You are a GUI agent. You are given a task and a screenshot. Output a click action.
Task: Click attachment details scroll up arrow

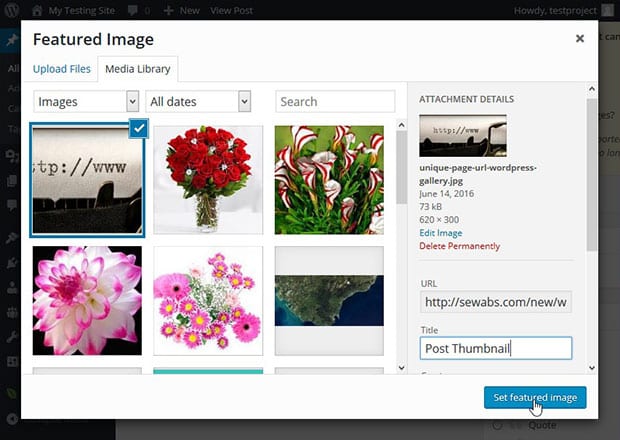tap(592, 89)
